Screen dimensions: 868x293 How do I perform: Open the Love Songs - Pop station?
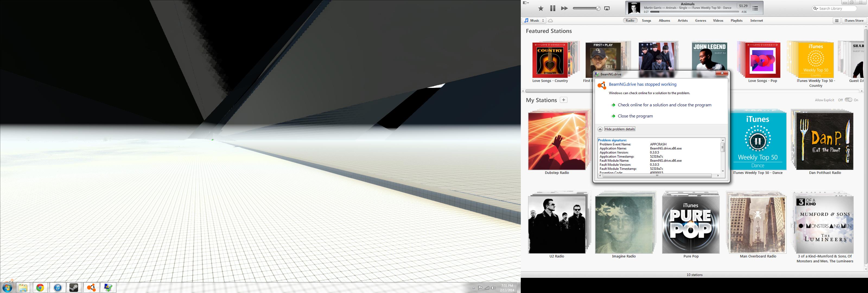point(762,60)
